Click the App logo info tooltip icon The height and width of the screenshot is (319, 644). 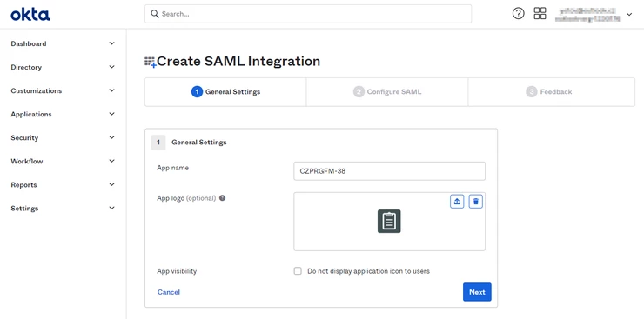pos(222,198)
